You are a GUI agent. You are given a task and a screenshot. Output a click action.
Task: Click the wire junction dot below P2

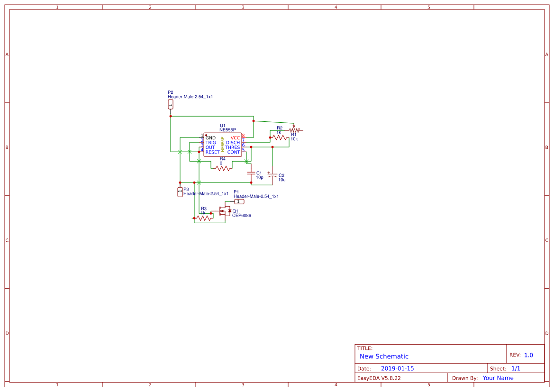(171, 116)
